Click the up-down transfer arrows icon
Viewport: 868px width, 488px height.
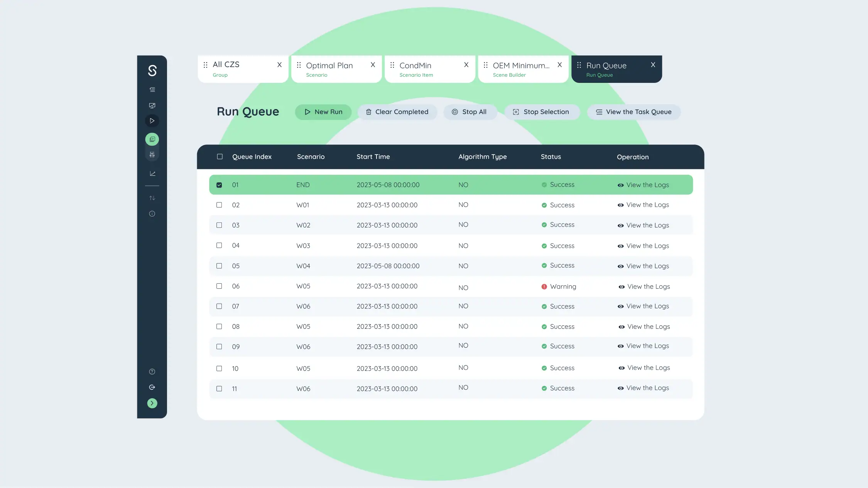tap(152, 198)
